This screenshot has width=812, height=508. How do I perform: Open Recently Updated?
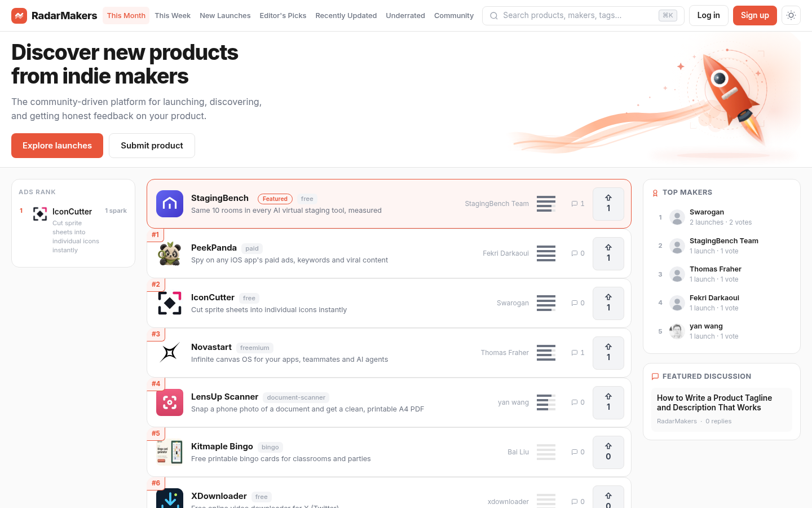point(346,16)
